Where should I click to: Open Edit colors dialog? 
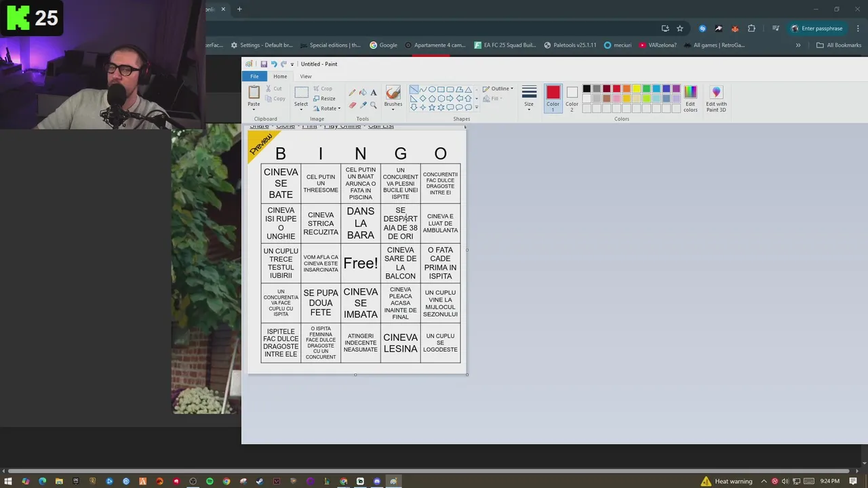[x=690, y=98]
